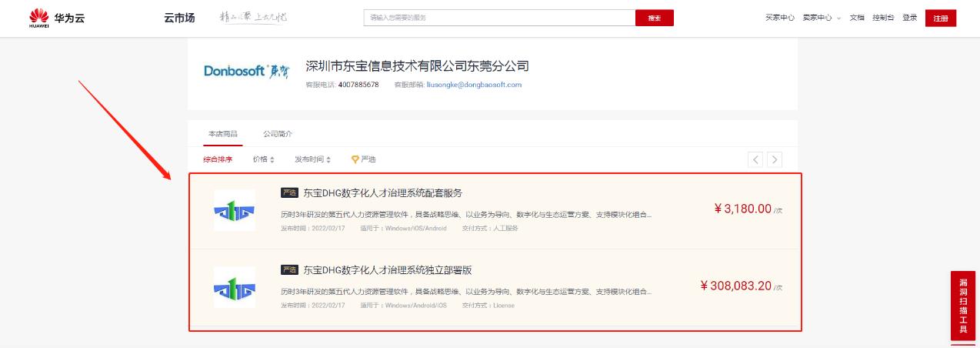Open second product's DHG logo thumbnail
The width and height of the screenshot is (980, 348).
tap(235, 287)
